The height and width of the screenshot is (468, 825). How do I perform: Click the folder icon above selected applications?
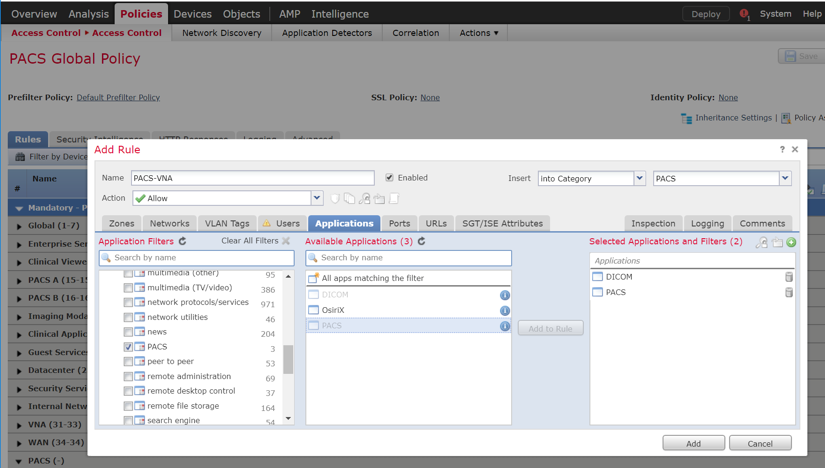tap(777, 243)
